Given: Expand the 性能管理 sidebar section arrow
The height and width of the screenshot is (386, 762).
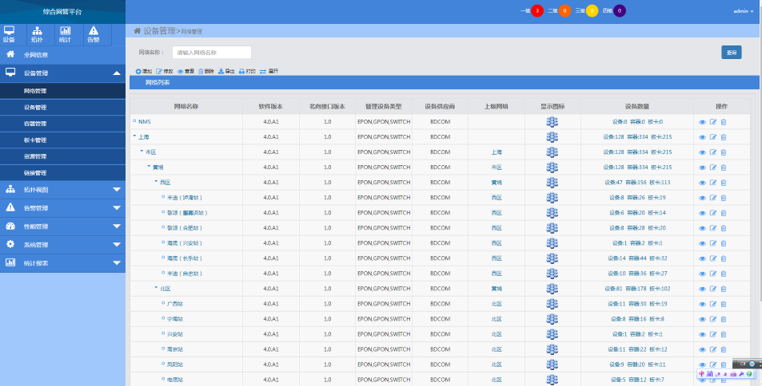Looking at the screenshot, I should tap(117, 227).
